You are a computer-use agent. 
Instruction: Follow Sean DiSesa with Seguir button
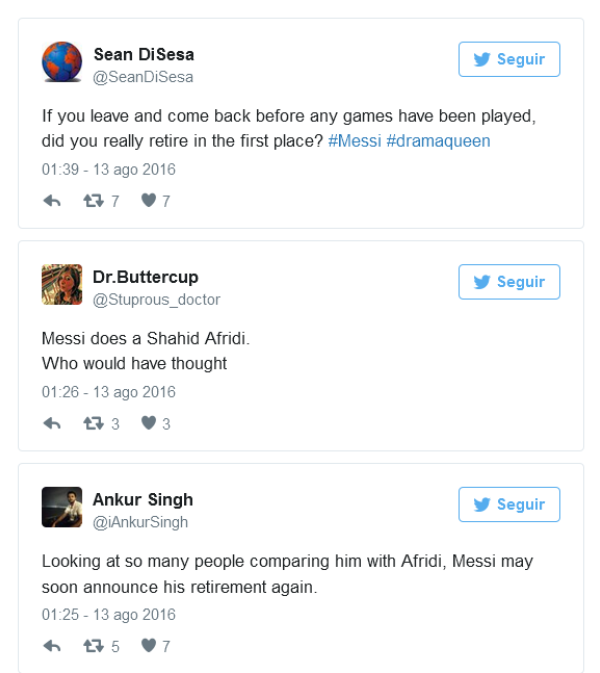point(509,59)
